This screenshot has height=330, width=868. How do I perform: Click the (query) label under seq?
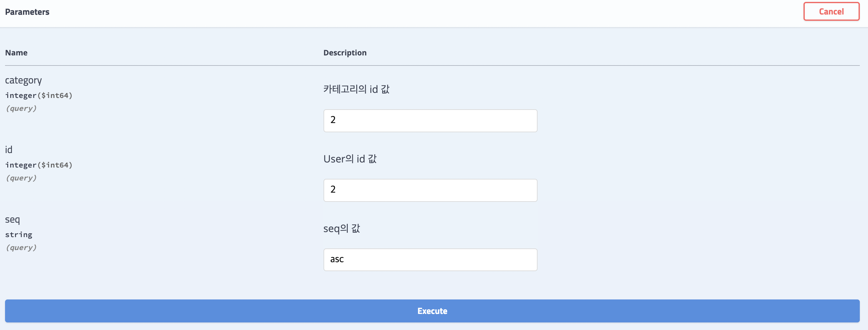[x=21, y=247]
